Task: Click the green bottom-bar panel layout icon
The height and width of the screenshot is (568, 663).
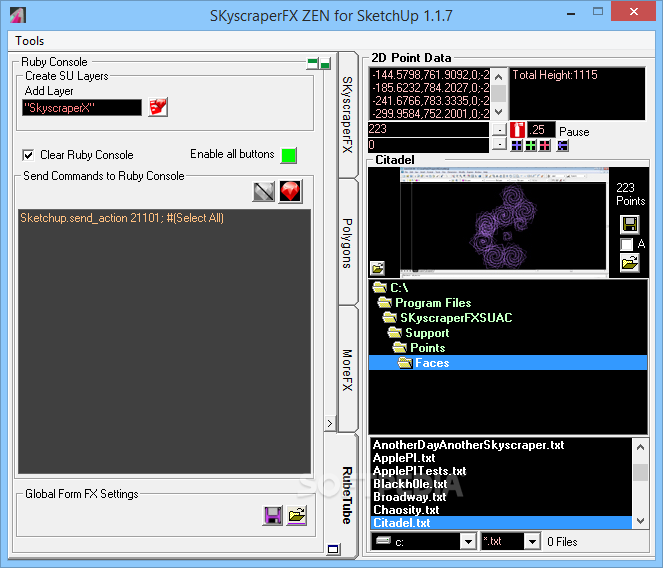Action: [x=325, y=63]
